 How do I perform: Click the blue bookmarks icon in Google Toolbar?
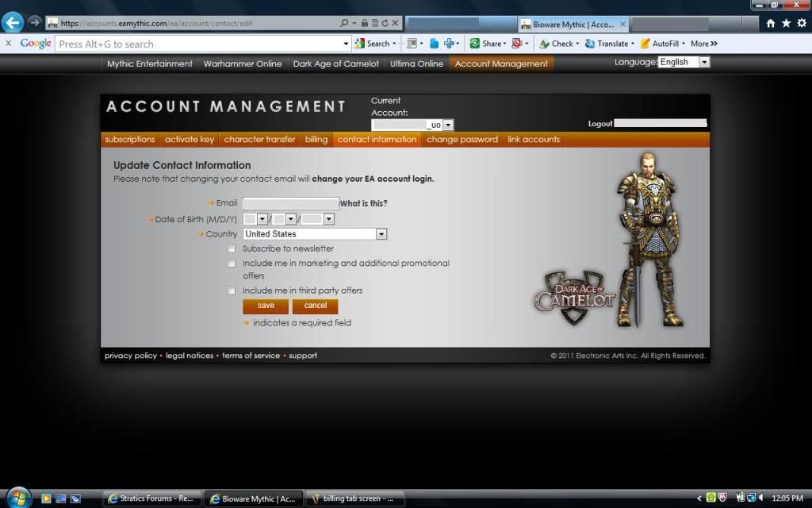click(435, 44)
